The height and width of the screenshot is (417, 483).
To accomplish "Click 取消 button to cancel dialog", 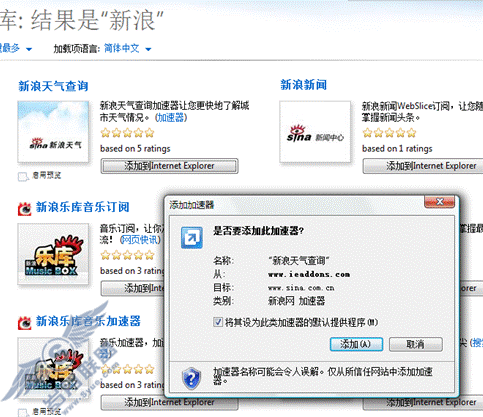I will coord(416,344).
